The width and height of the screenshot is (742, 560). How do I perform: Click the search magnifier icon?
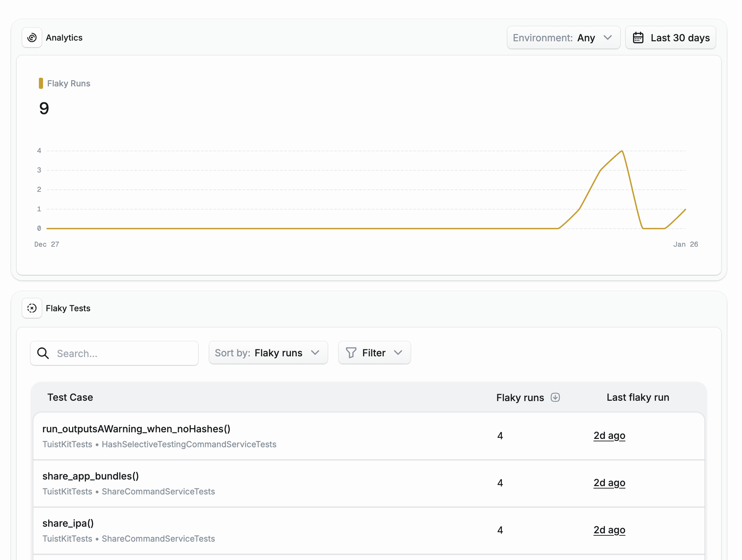click(43, 353)
